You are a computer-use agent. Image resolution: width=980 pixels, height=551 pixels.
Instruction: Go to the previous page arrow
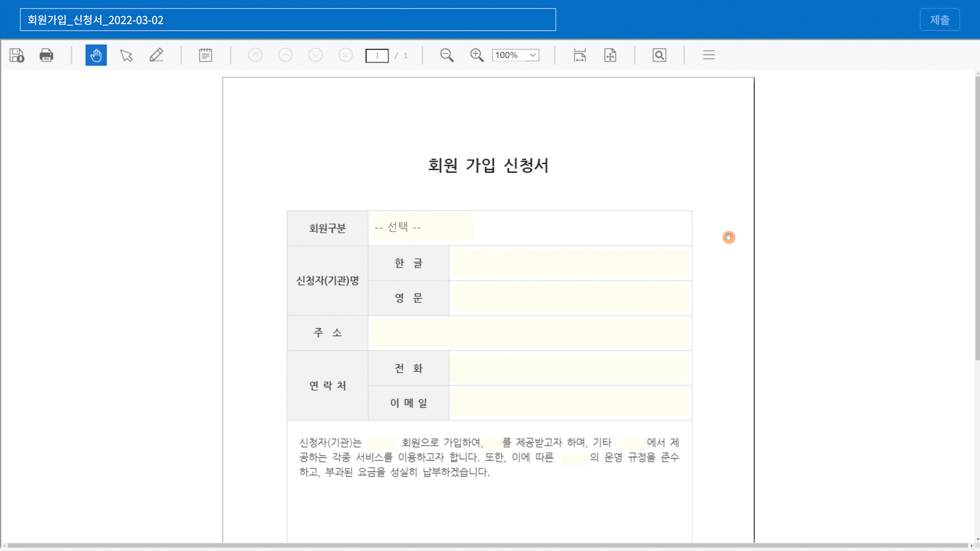coord(285,55)
